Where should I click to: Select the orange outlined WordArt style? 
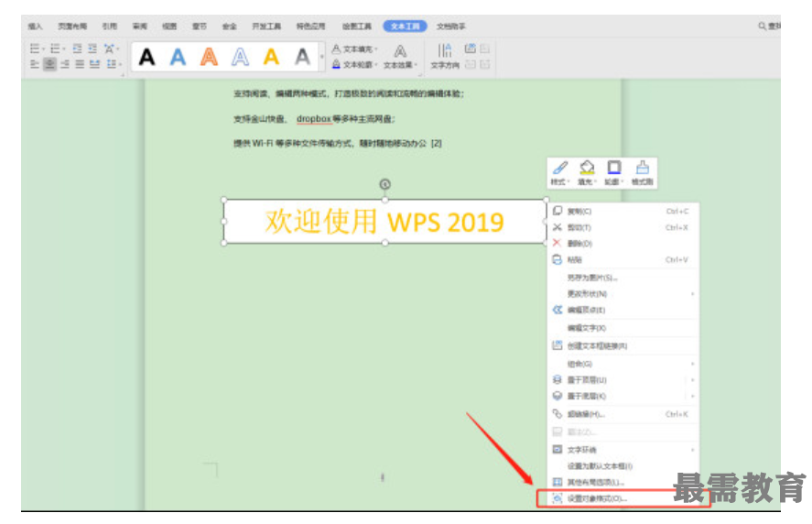click(210, 57)
